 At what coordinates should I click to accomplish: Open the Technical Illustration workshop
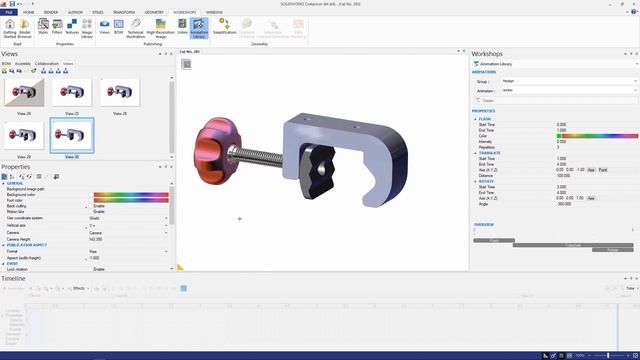click(x=136, y=29)
